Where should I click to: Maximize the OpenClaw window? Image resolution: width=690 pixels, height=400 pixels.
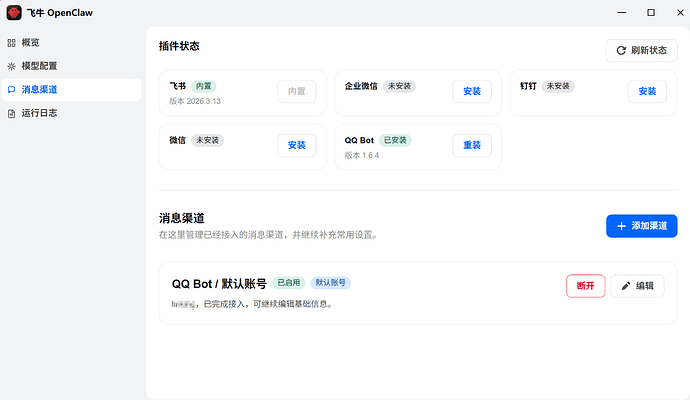[651, 13]
